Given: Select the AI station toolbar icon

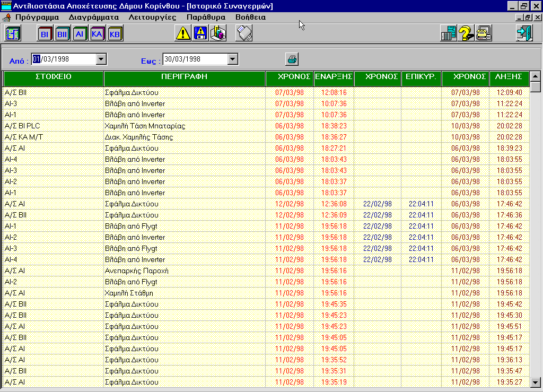Looking at the screenshot, I should [x=80, y=34].
